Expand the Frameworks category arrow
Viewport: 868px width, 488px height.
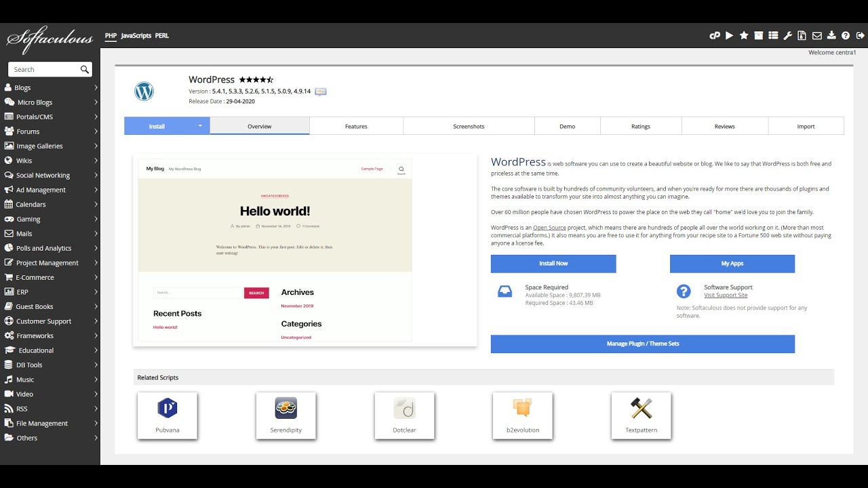pos(96,335)
